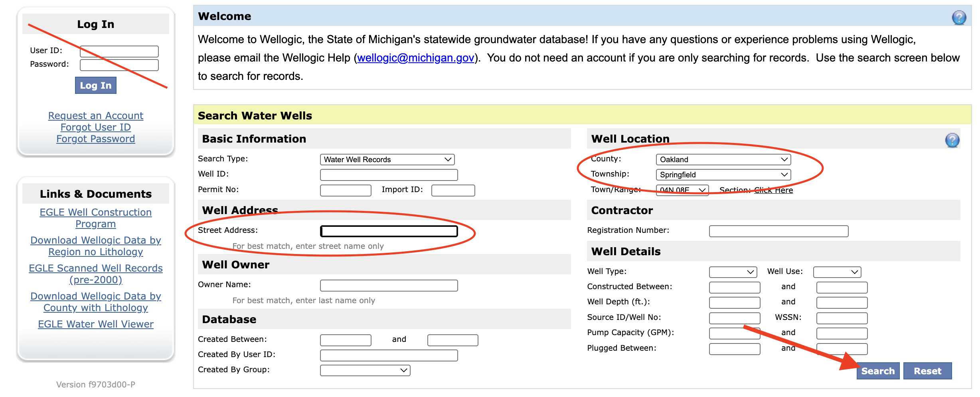Open Download Wellogic Data by County link
Screen dimensions: 980x397
click(96, 302)
